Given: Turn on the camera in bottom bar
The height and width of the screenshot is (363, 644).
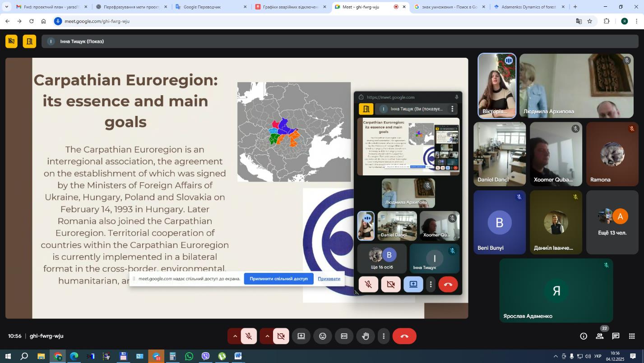Looking at the screenshot, I should pyautogui.click(x=281, y=336).
